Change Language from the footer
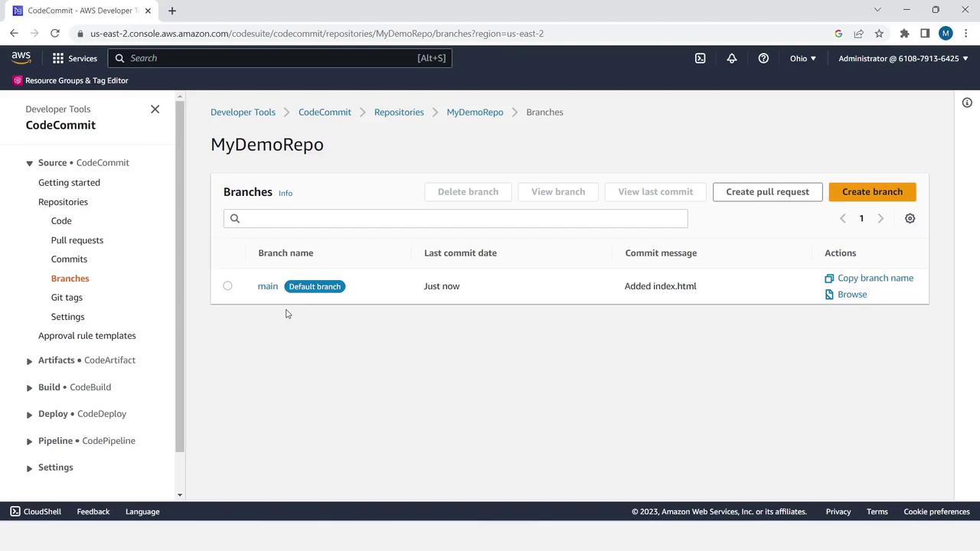 click(142, 512)
